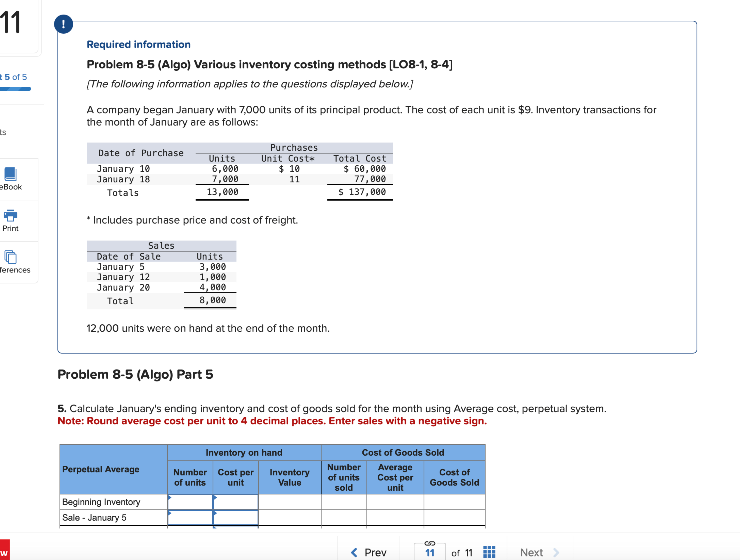The width and height of the screenshot is (740, 560).
Task: Click the Prev navigation button
Action: 370,552
